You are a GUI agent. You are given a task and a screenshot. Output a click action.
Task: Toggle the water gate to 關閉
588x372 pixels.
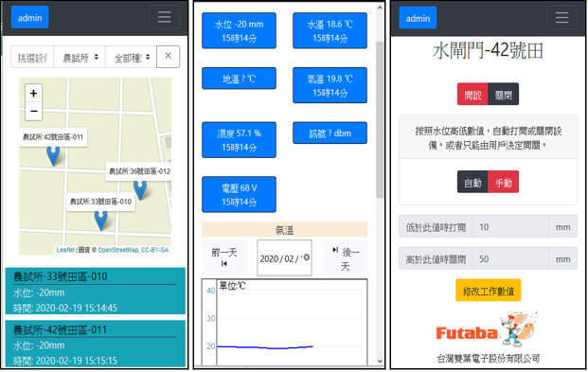pyautogui.click(x=503, y=94)
